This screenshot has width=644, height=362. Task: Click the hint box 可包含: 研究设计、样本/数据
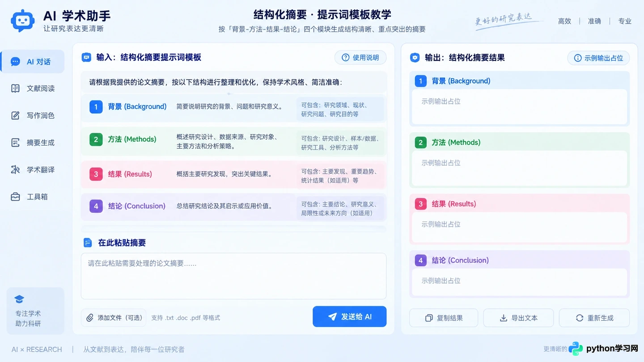click(340, 143)
